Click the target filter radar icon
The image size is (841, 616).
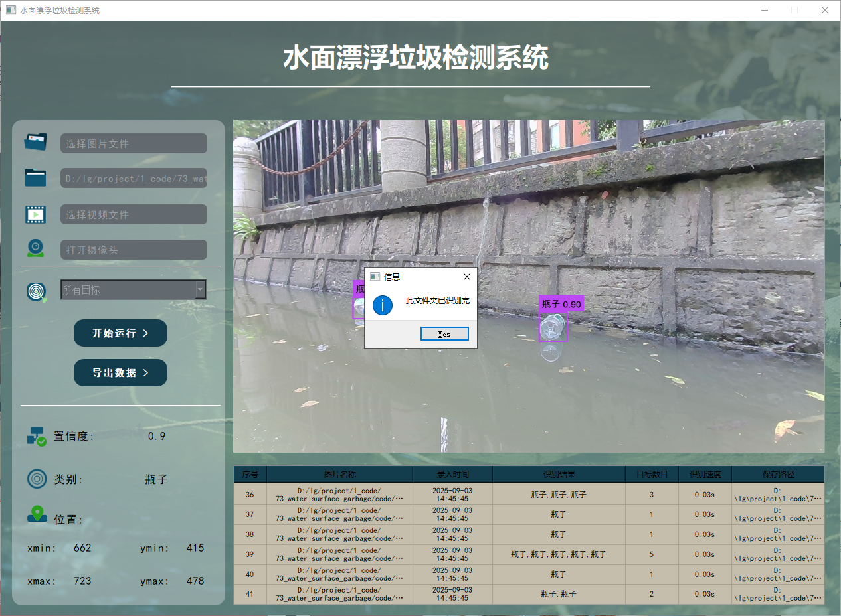click(37, 292)
